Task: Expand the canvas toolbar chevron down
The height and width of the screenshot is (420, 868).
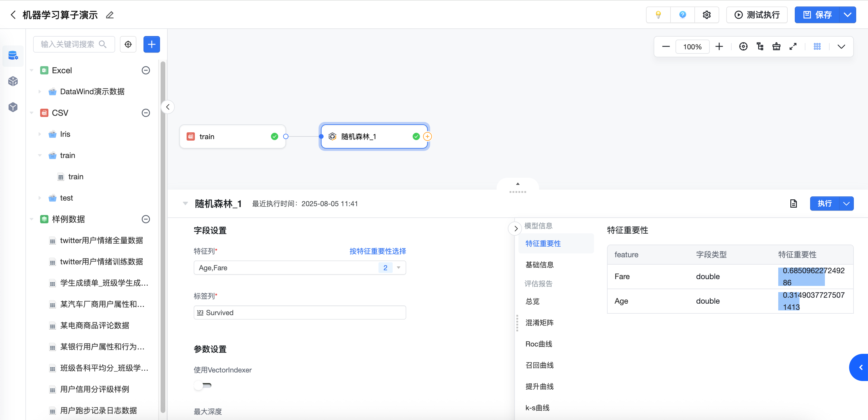Action: tap(841, 46)
